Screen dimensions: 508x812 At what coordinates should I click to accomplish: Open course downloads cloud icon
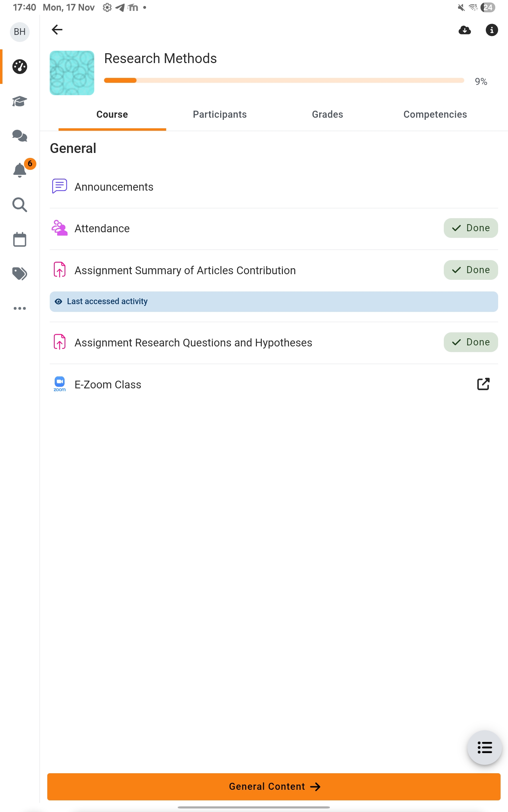point(465,30)
